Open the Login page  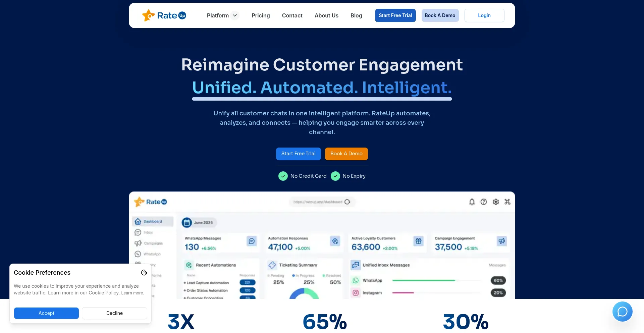pos(484,15)
